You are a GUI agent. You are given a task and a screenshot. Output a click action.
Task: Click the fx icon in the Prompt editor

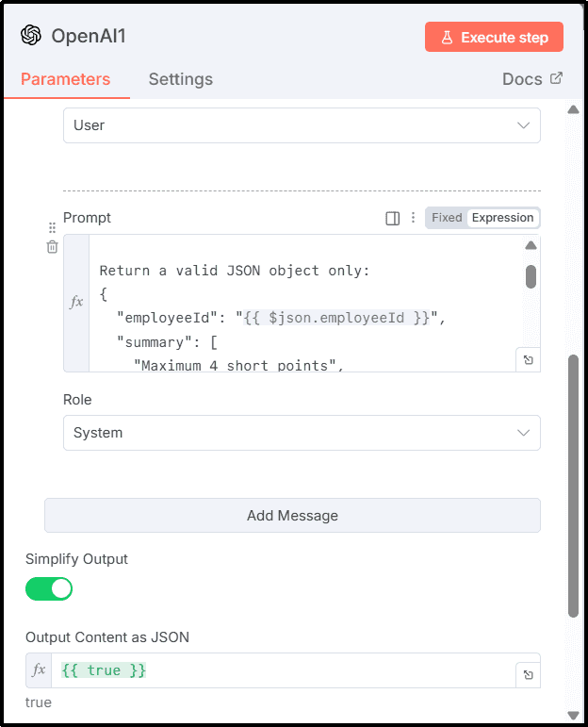[76, 302]
